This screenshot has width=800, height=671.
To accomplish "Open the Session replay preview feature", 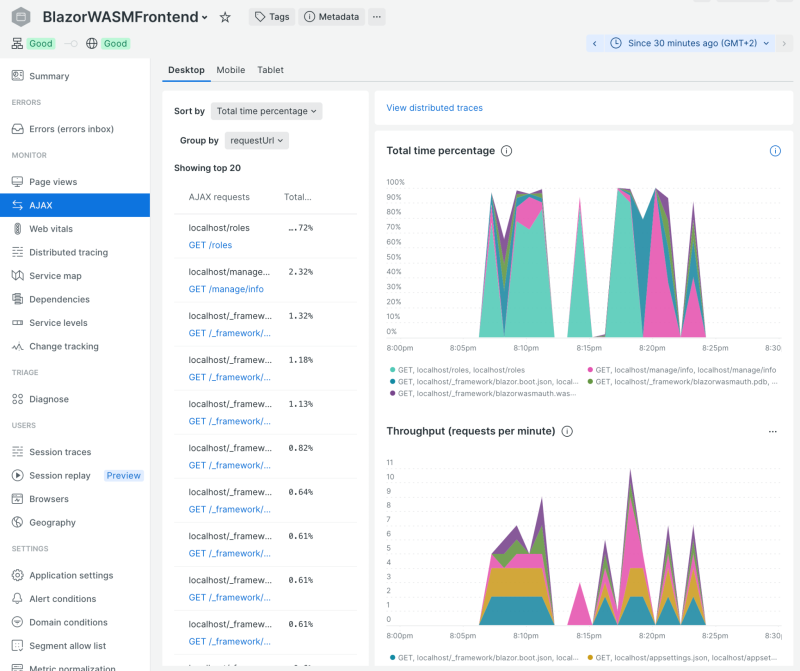I will tap(60, 475).
